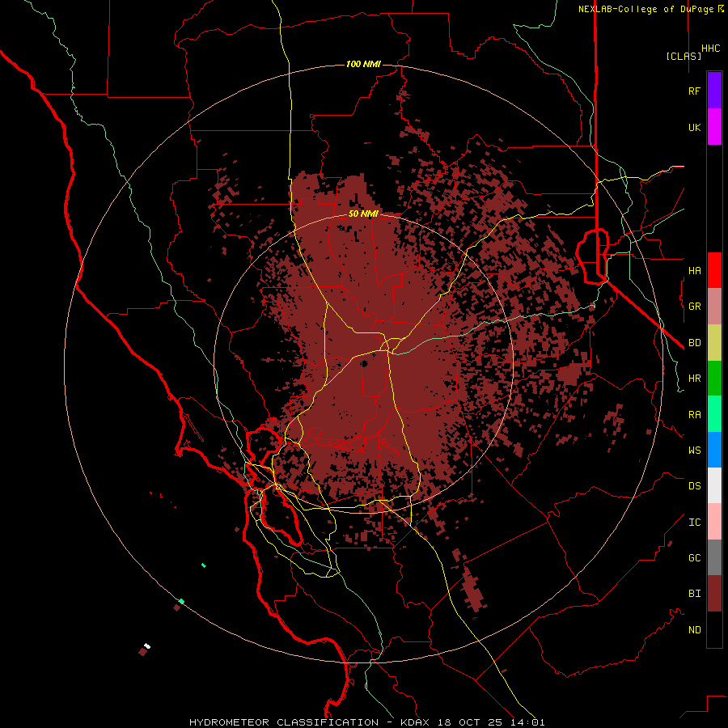Image resolution: width=728 pixels, height=728 pixels.
Task: Click the 'WS' legend label
Action: (695, 450)
